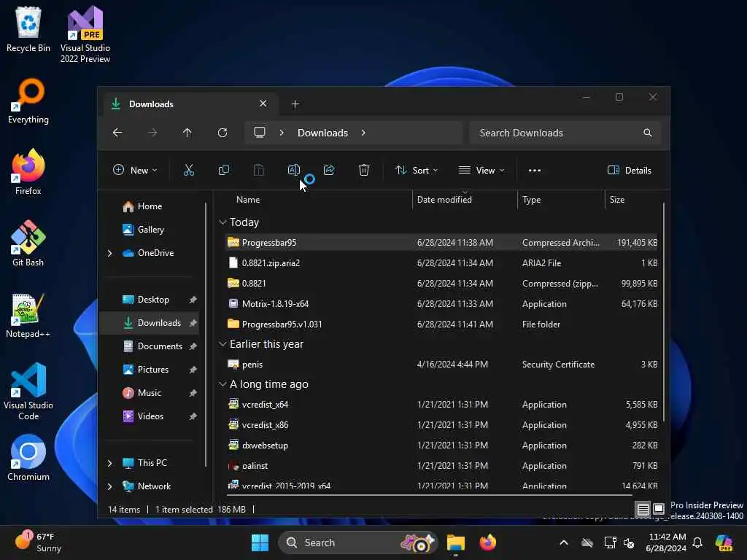
Task: Select Gallery in the navigation pane
Action: tap(150, 230)
